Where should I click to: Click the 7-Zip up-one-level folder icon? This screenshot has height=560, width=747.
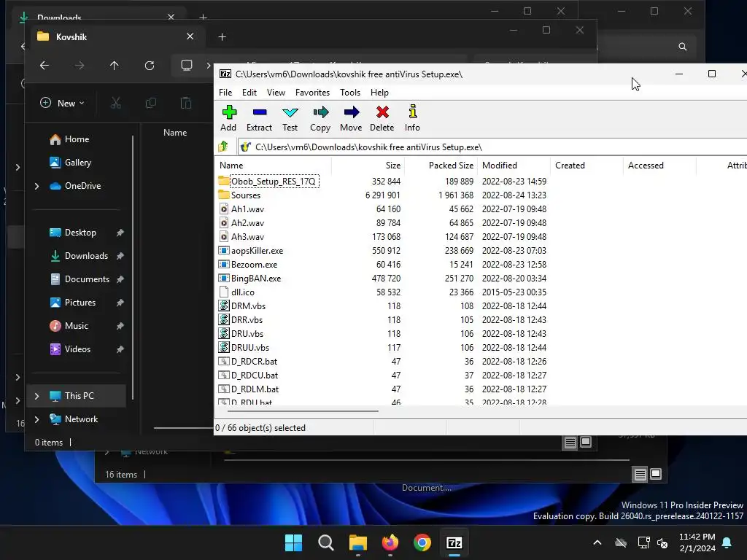[x=223, y=147]
